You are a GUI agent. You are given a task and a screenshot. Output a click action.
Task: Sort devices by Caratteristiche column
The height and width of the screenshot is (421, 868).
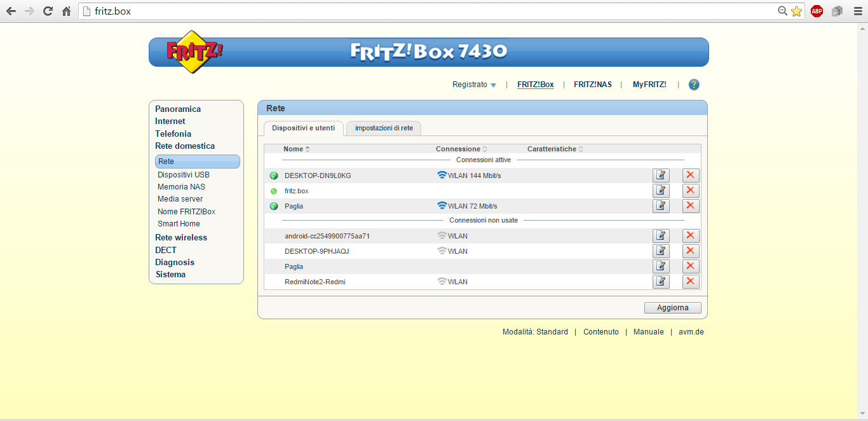click(555, 149)
